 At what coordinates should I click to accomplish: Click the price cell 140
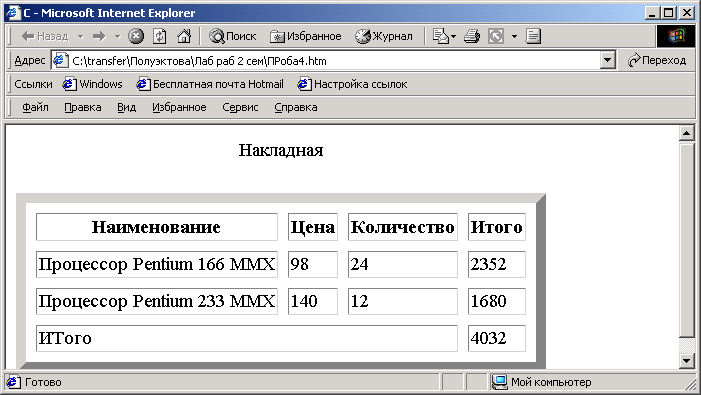click(312, 301)
